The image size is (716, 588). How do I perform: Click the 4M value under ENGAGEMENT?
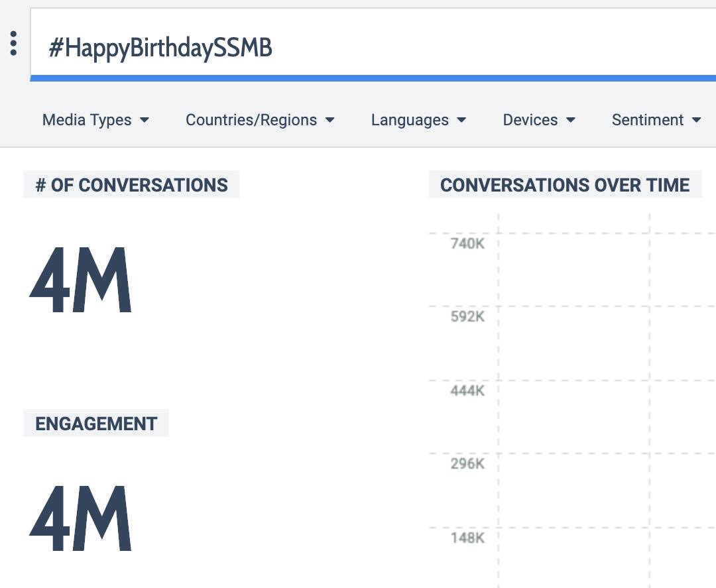[81, 518]
